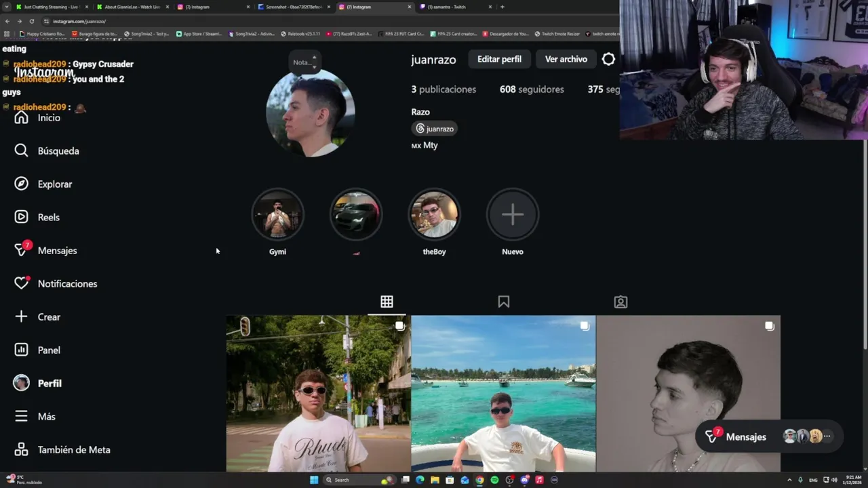Switch to About GiannieLee browser tab
This screenshot has width=868, height=488.
pos(132,7)
